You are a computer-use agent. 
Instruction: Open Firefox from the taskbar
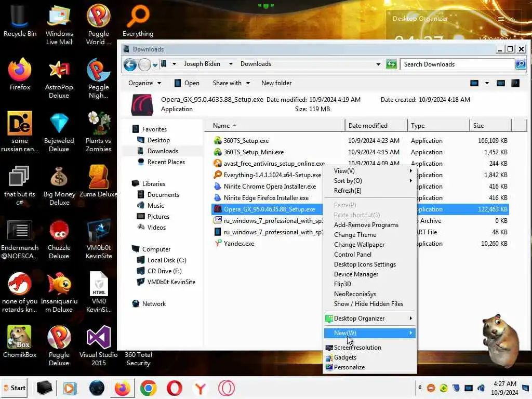pyautogui.click(x=122, y=388)
